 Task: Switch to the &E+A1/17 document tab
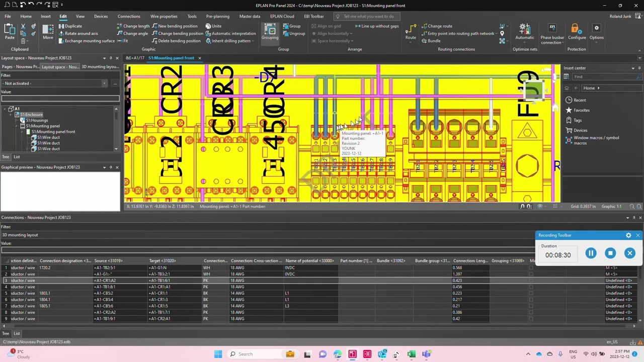pos(135,58)
